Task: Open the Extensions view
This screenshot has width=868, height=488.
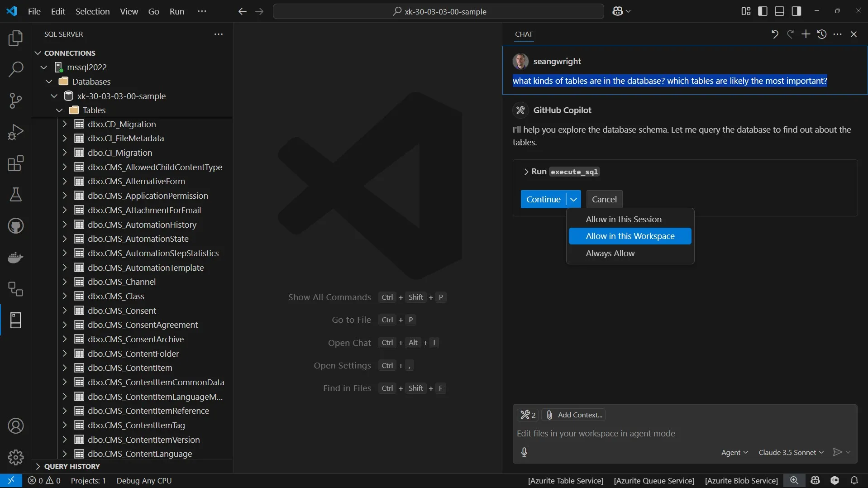Action: (16, 163)
